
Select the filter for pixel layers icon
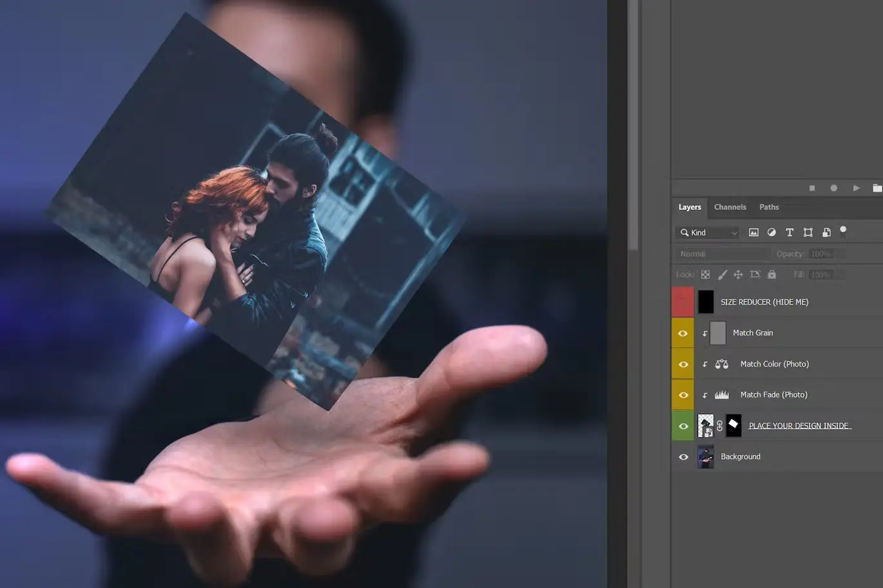click(753, 232)
